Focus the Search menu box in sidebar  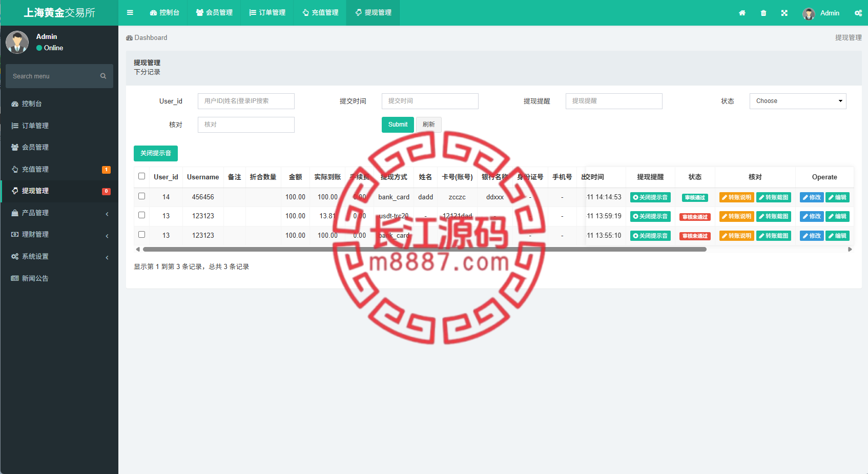59,76
